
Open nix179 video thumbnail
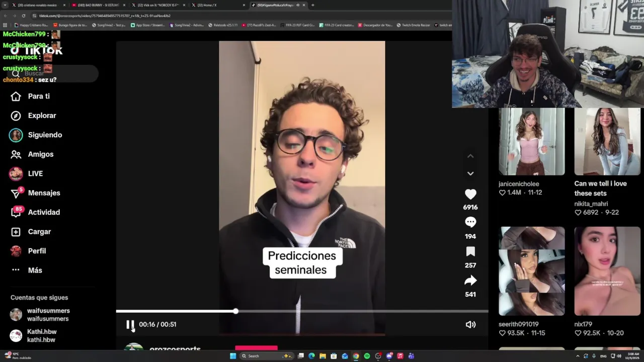tap(607, 271)
